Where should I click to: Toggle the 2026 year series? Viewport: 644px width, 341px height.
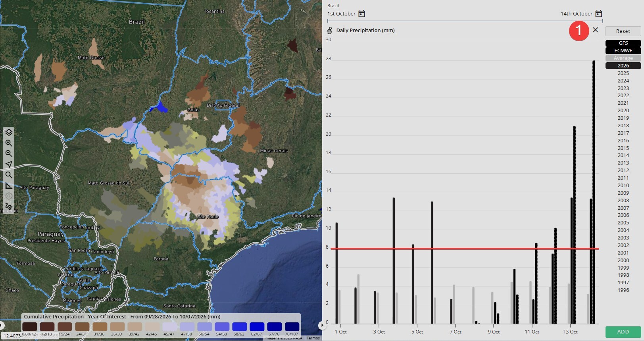[623, 66]
